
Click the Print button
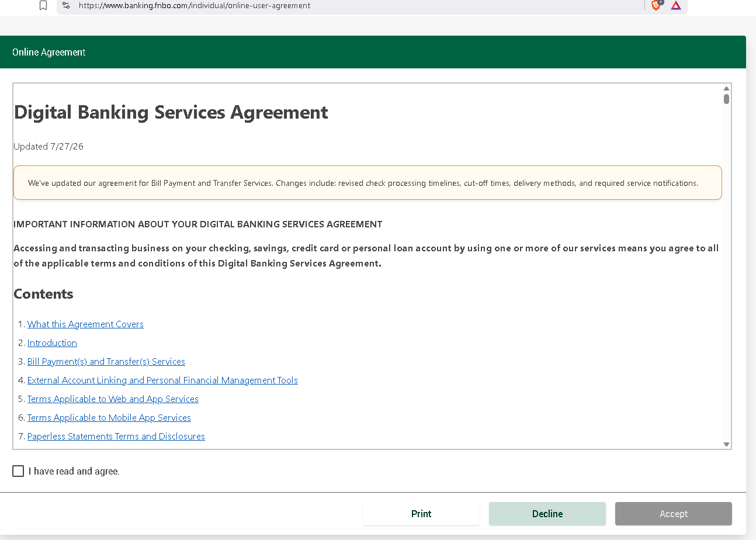point(421,514)
